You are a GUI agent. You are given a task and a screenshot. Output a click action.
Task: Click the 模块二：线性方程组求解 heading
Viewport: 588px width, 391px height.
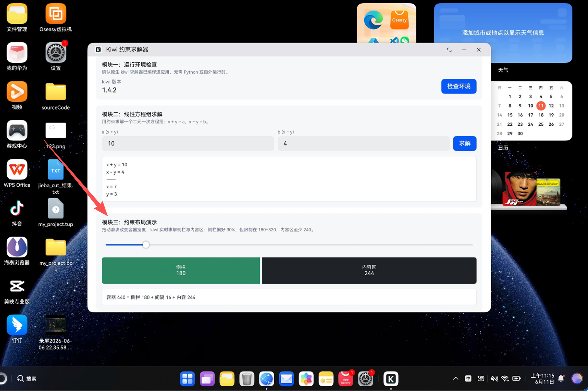[x=132, y=114]
